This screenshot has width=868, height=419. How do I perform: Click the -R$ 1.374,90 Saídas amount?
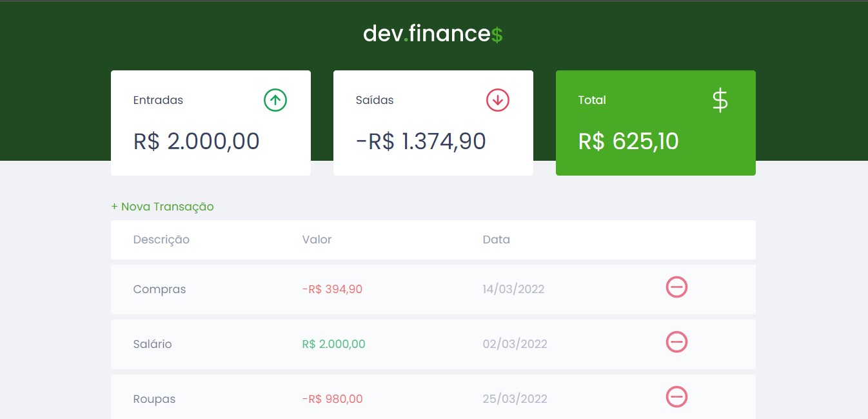420,141
